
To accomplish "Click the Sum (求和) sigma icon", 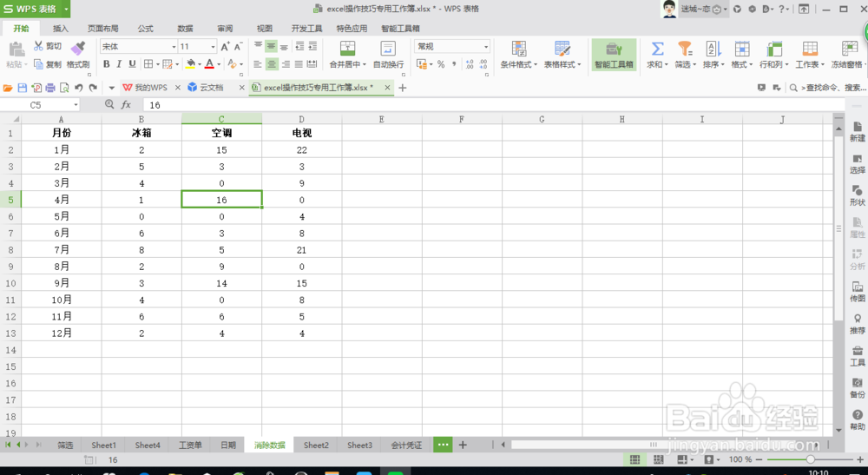I will pyautogui.click(x=657, y=49).
